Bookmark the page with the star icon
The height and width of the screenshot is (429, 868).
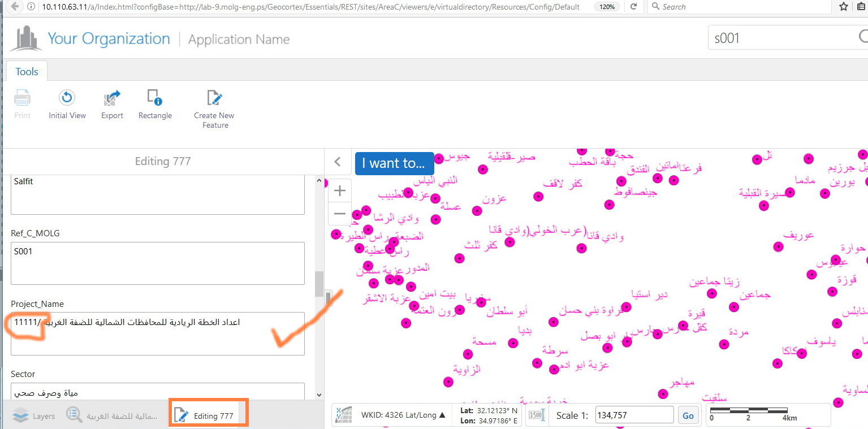[844, 7]
